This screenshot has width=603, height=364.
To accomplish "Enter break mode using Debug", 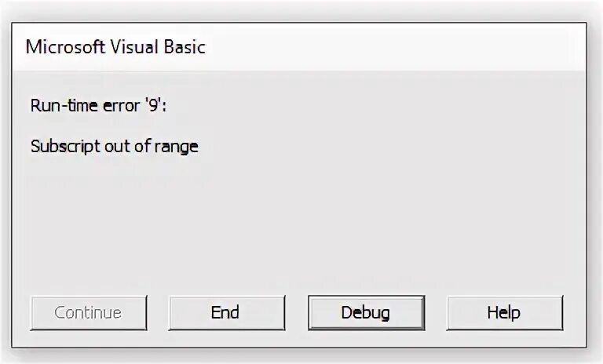I will tap(365, 312).
